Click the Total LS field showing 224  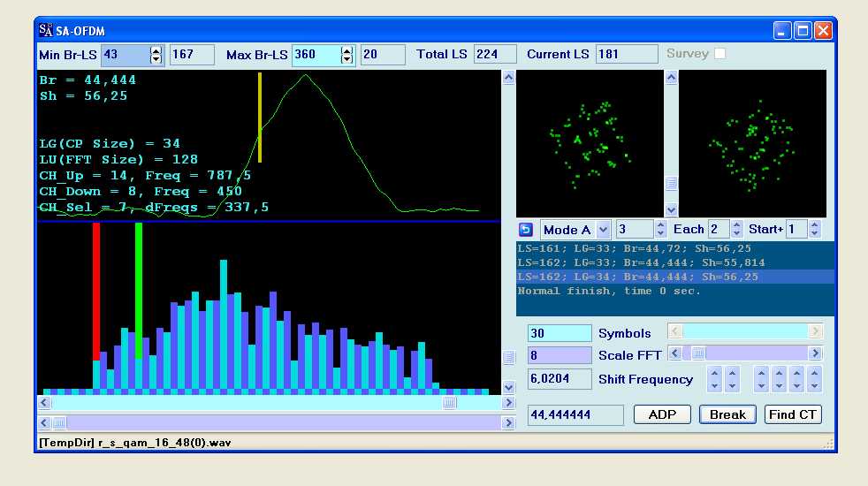tap(495, 55)
